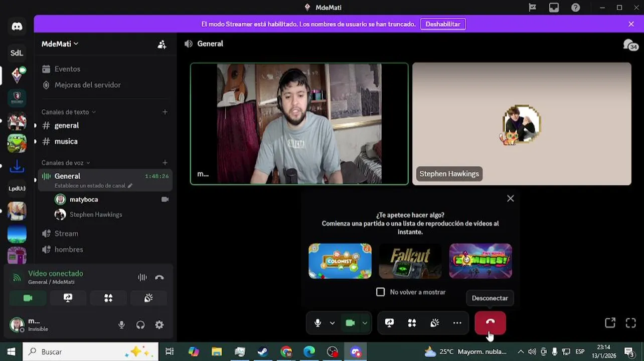Turn off camera in the call controls
Image resolution: width=644 pixels, height=361 pixels.
pyautogui.click(x=350, y=323)
